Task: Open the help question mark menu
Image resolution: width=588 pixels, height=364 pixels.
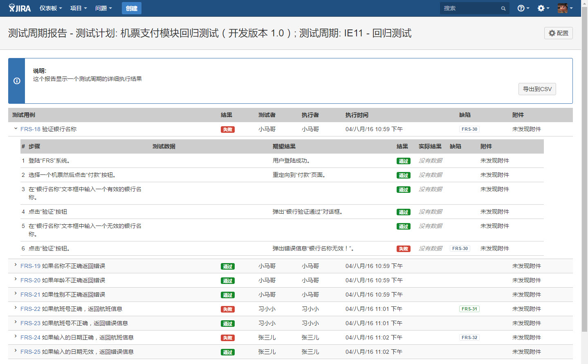Action: coord(523,8)
